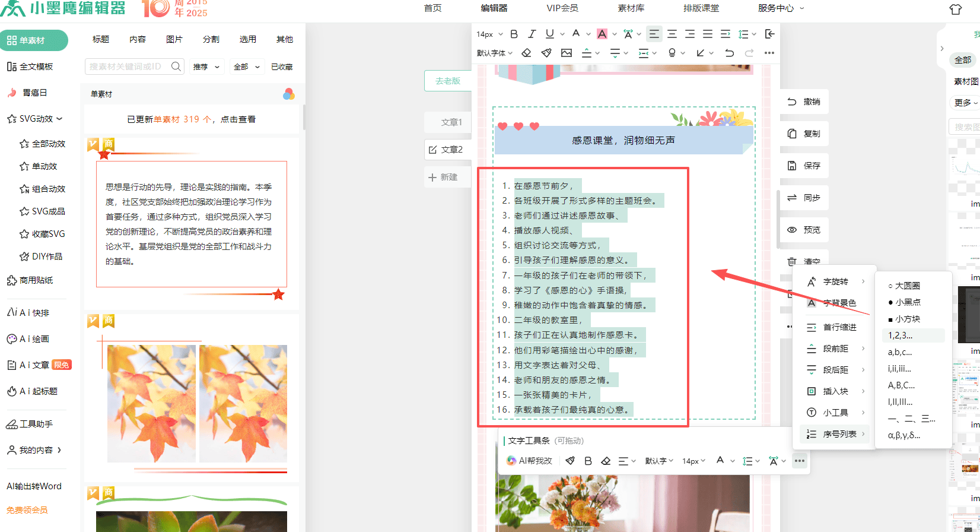
Task: Click the insert image icon in the editor toolbar
Action: click(567, 53)
